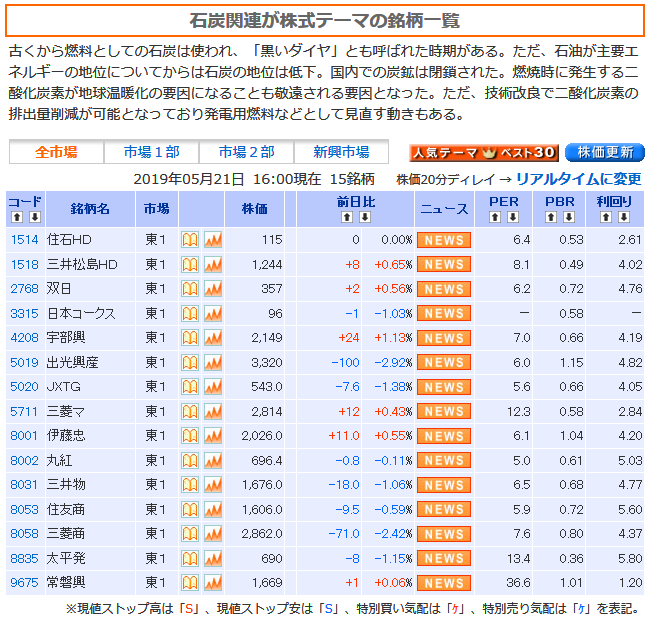View the chart icon for 三菱商

click(x=212, y=534)
